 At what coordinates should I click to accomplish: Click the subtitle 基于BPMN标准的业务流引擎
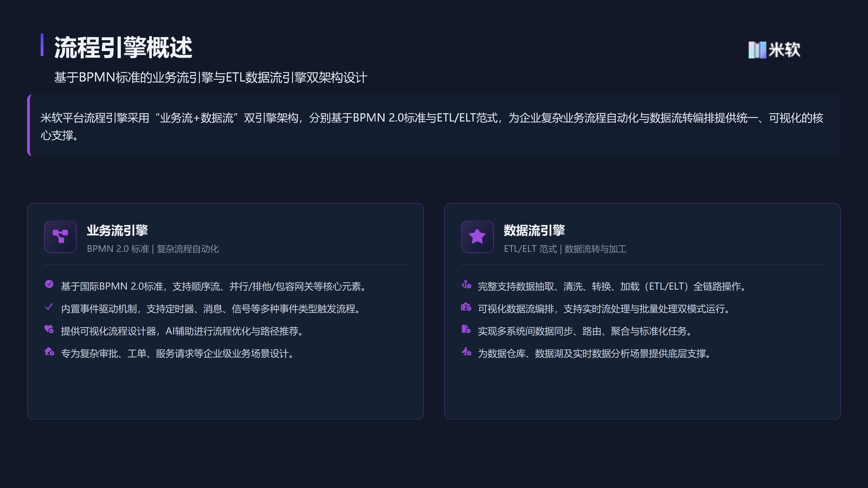(211, 77)
